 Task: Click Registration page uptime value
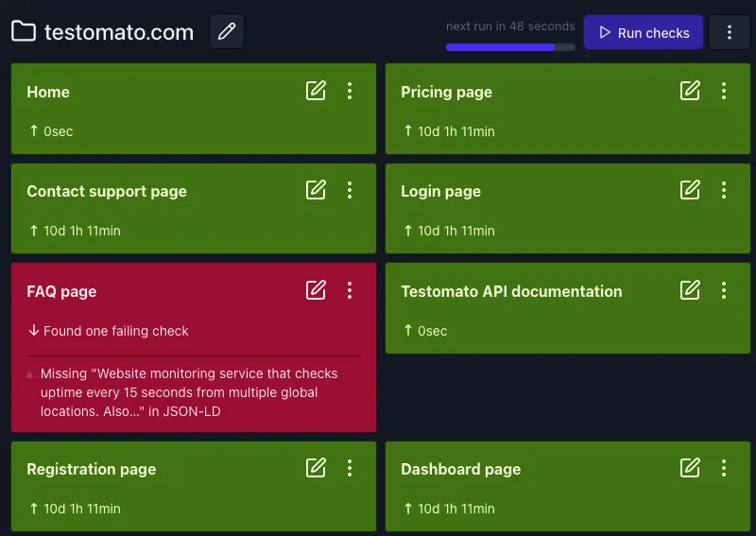[x=82, y=509]
